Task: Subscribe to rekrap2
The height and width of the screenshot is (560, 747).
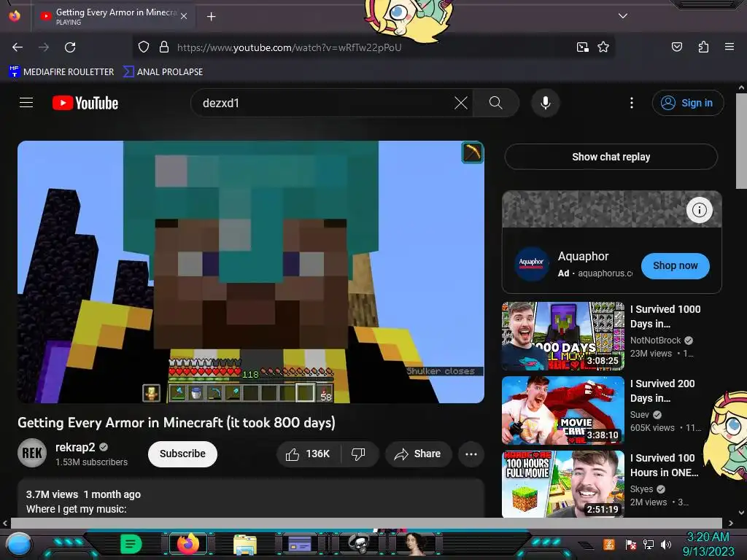Action: 182,454
